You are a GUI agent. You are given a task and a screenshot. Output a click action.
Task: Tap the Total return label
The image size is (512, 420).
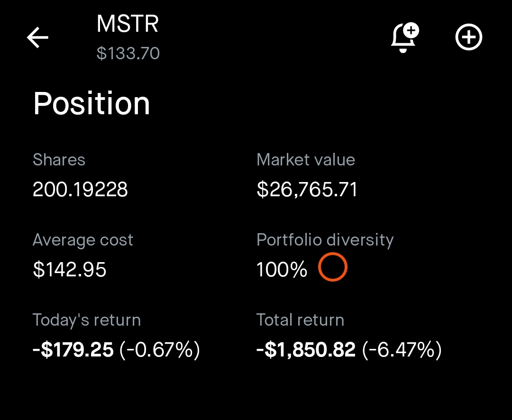tap(300, 320)
